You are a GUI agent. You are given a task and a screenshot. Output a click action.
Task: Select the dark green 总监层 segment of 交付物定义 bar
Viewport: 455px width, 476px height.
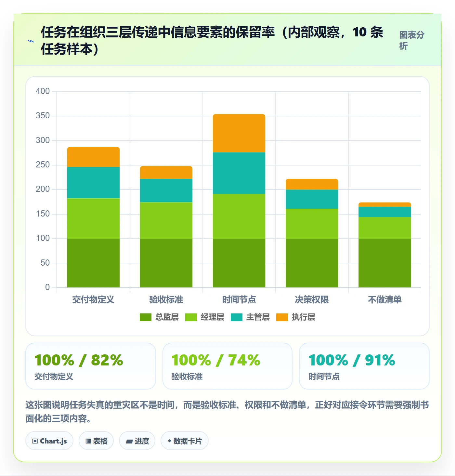coord(94,263)
